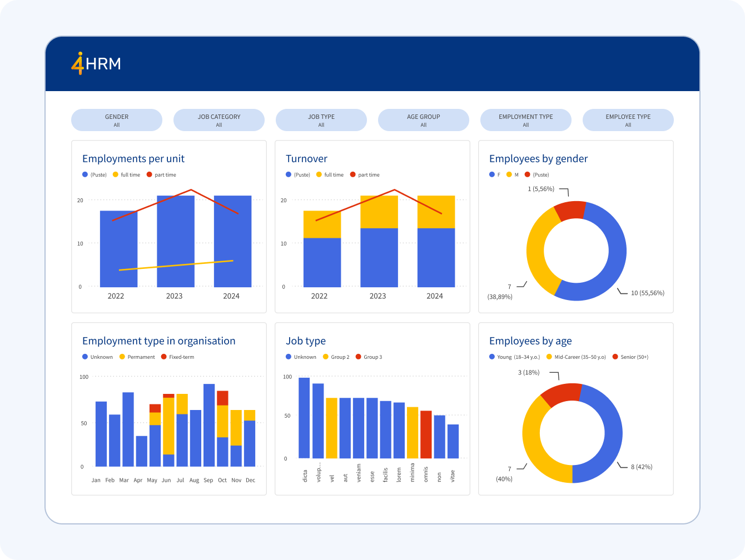745x560 pixels.
Task: Click the blue Young legend dot in Employees by age
Action: [491, 357]
